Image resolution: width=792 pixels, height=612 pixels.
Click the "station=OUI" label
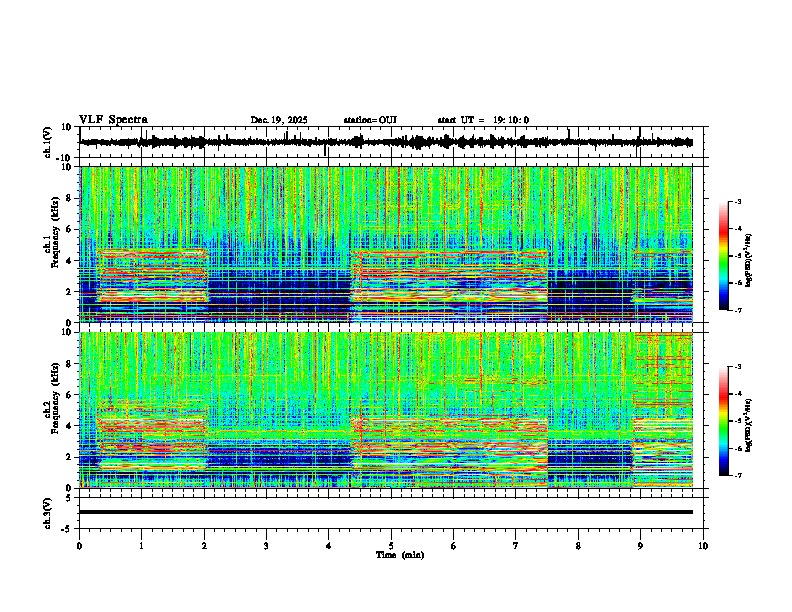370,120
